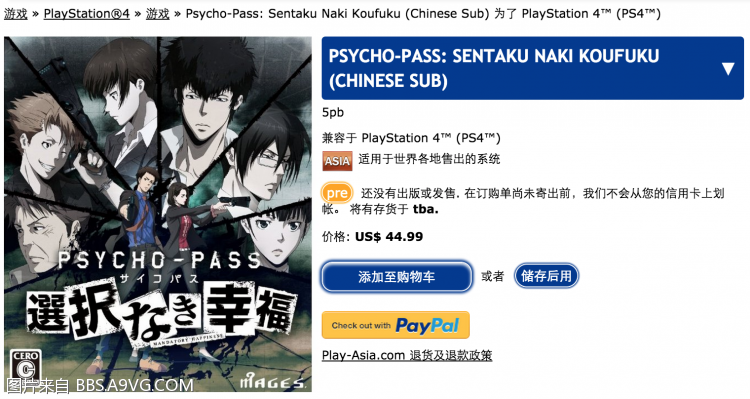
Task: Go to PlayStation®4 breadcrumb link
Action: point(87,13)
